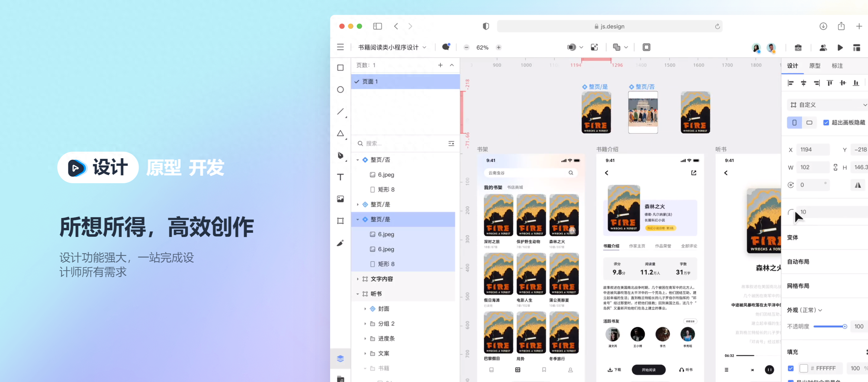Adjust the 不透明度 opacity slider
Image resolution: width=868 pixels, height=382 pixels.
point(830,326)
